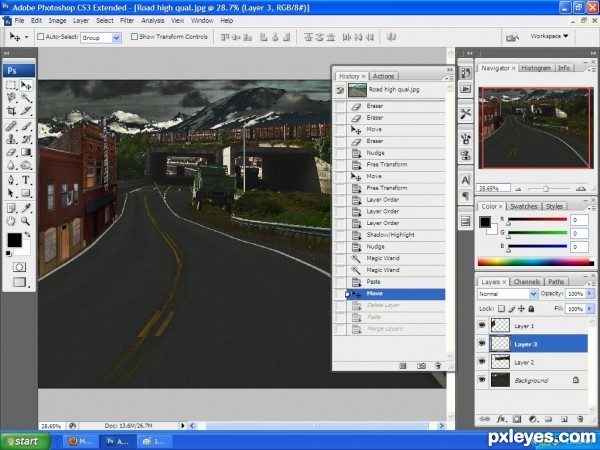Viewport: 600px width, 450px height.
Task: Select the Rectangle shape tool
Action: click(x=26, y=193)
